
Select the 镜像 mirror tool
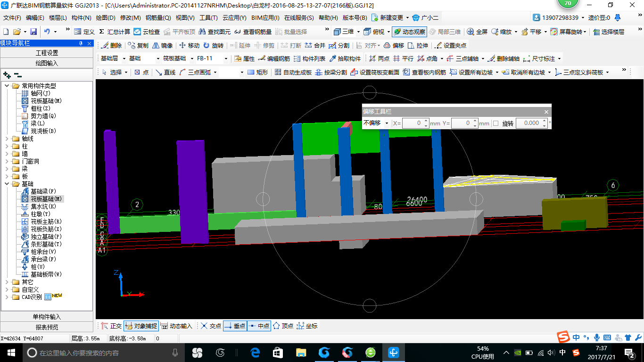coord(163,45)
